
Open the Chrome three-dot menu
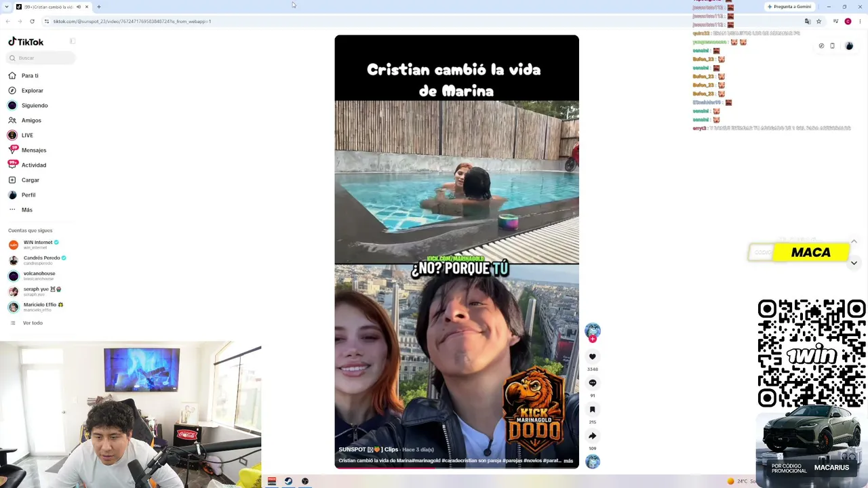click(x=860, y=21)
